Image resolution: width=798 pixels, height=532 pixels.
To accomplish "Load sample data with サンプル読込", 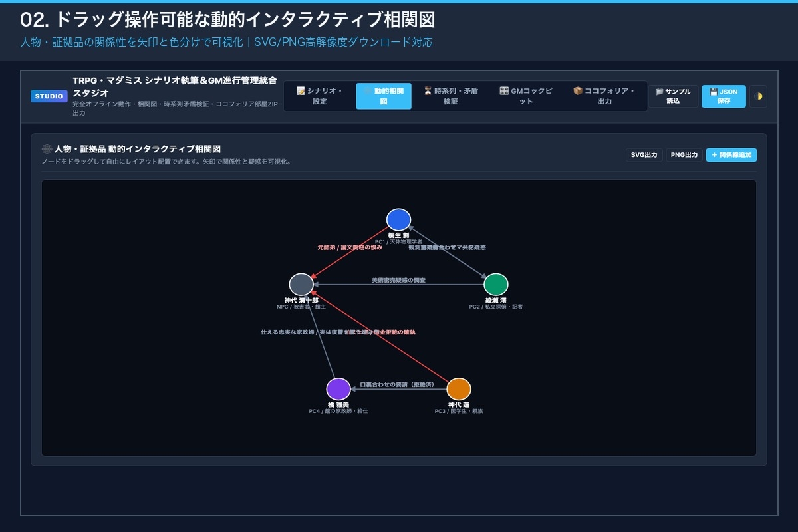I will (x=673, y=96).
